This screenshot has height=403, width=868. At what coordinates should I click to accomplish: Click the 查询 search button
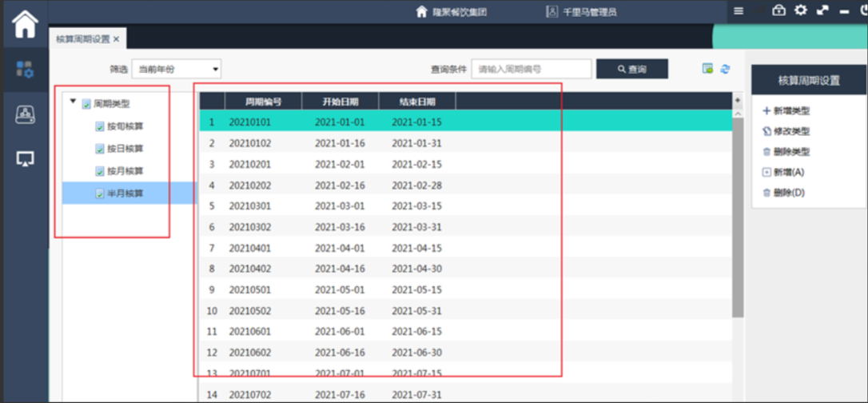(x=631, y=70)
